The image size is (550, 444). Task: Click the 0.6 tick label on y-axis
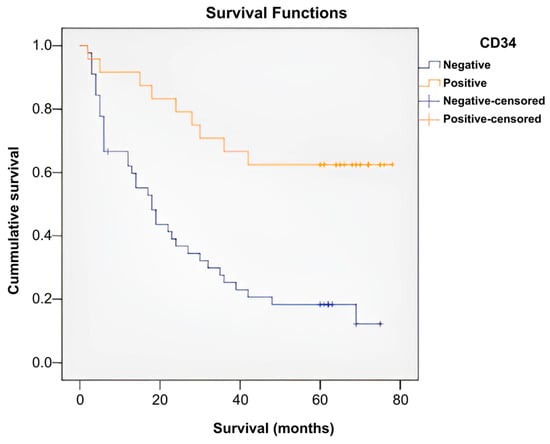42,172
